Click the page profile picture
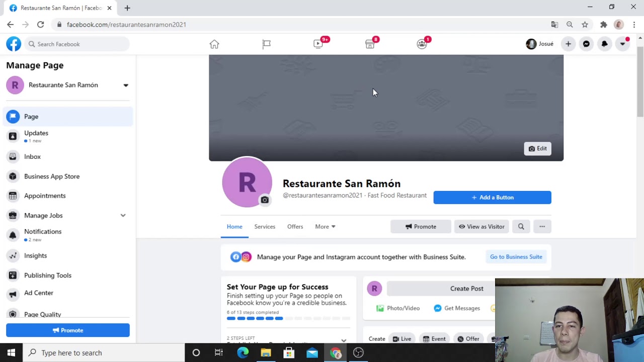 point(247,182)
